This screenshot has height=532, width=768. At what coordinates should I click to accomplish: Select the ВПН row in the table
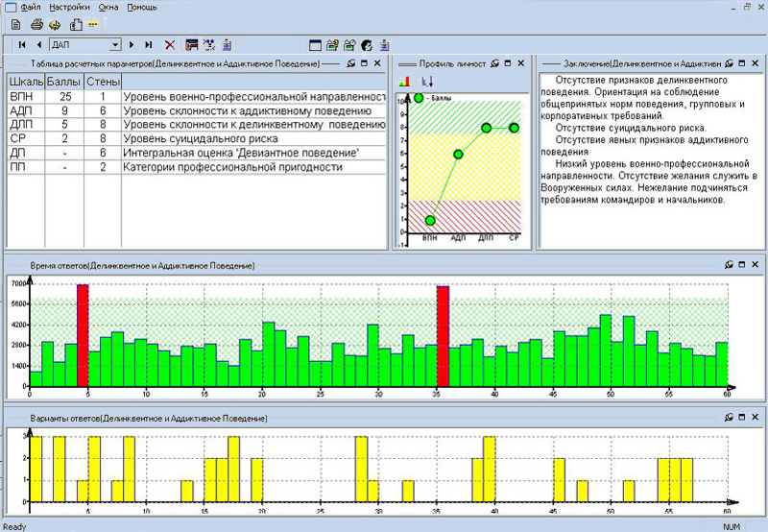tap(21, 97)
